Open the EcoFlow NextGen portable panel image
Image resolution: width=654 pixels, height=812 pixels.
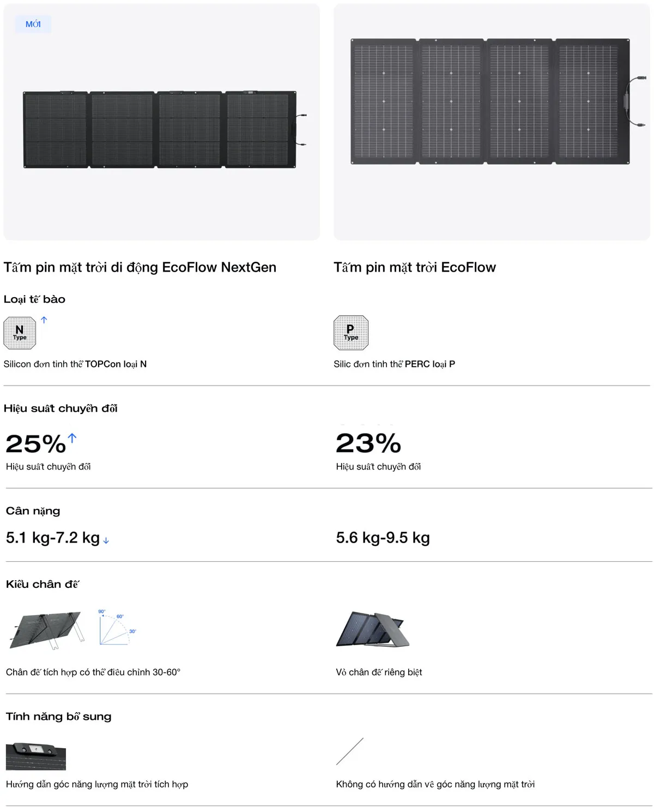pos(161,130)
